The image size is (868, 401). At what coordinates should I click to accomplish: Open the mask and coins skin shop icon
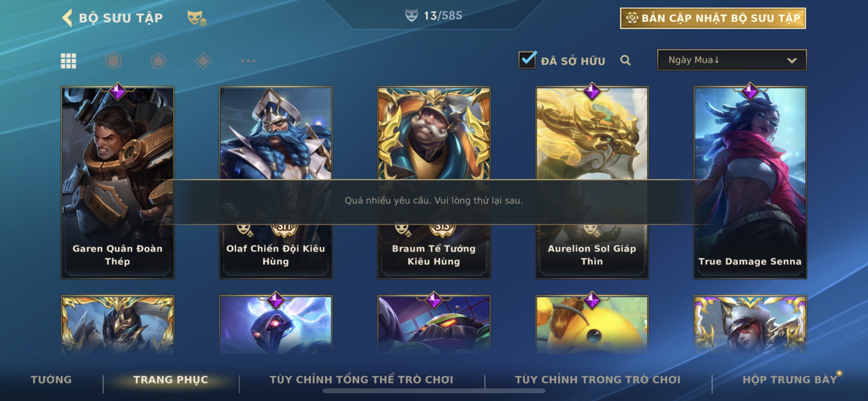pos(197,18)
